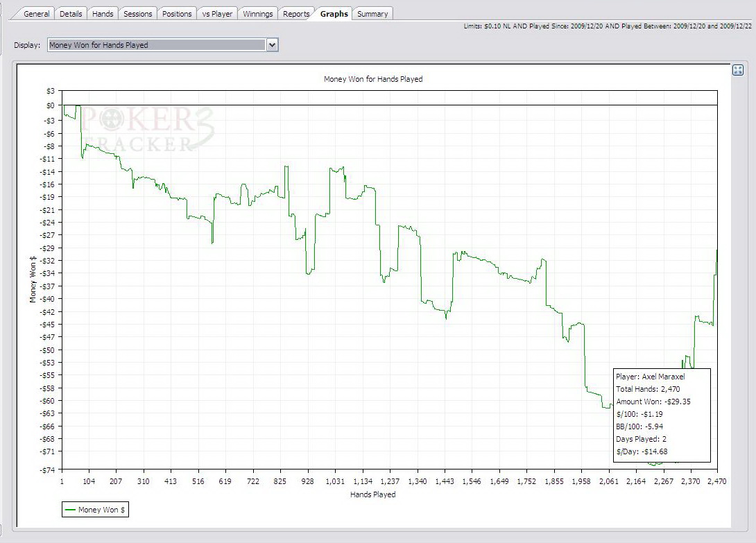Image resolution: width=756 pixels, height=543 pixels.
Task: Click the 'Hands Played' x-axis label
Action: tap(373, 494)
